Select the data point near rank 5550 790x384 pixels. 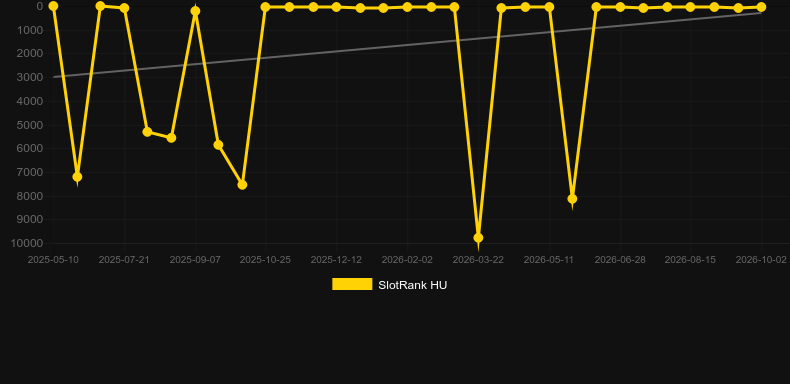pos(171,138)
